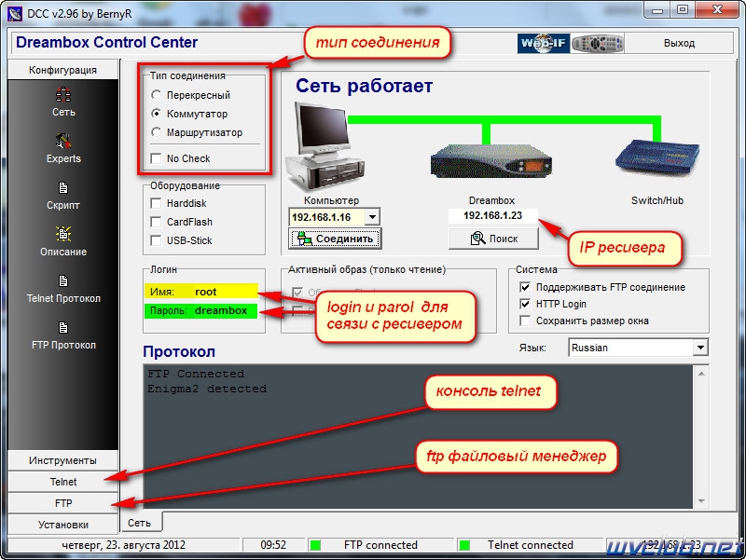Toggle the No Check checkbox
Viewport: 746px width, 560px height.
coord(156,158)
